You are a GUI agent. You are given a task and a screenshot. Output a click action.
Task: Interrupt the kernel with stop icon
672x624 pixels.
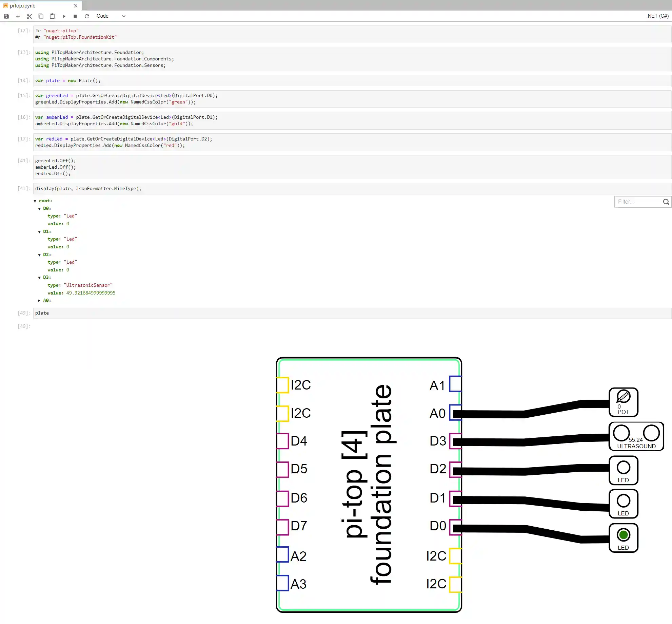[75, 16]
